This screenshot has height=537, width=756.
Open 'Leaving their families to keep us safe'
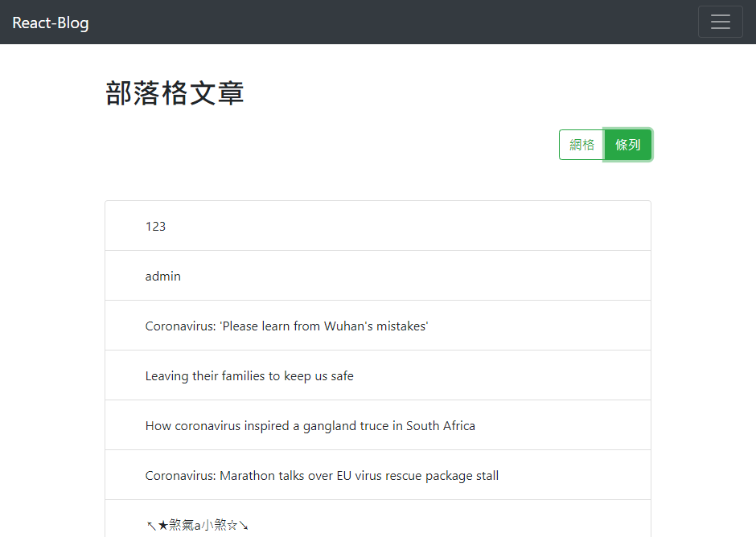tap(378, 375)
